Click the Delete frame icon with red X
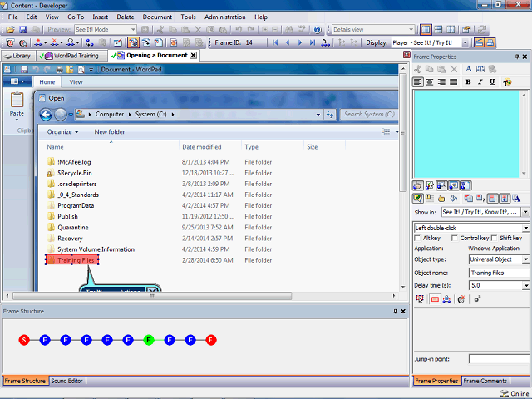 click(54, 42)
